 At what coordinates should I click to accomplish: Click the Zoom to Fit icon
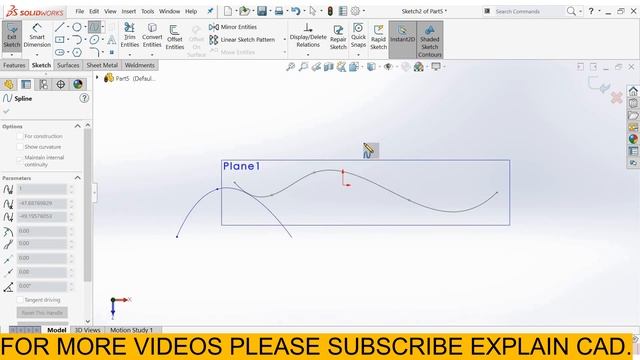[x=291, y=67]
